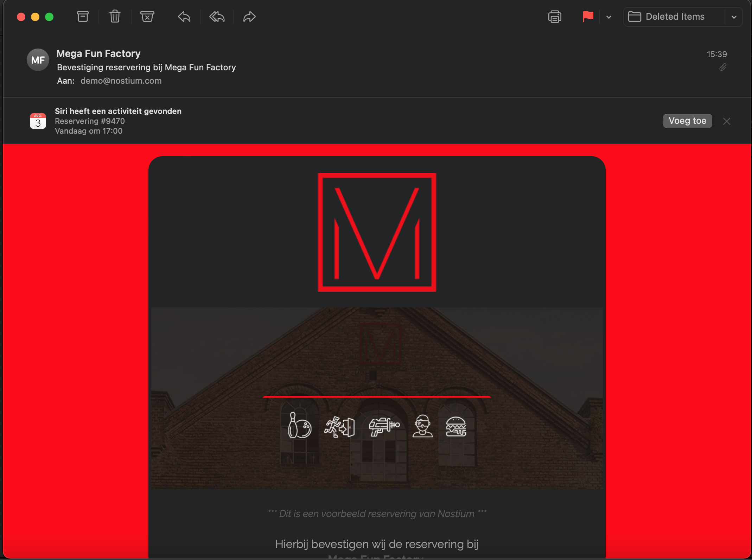Move message to Junk icon
752x560 pixels.
(x=147, y=17)
